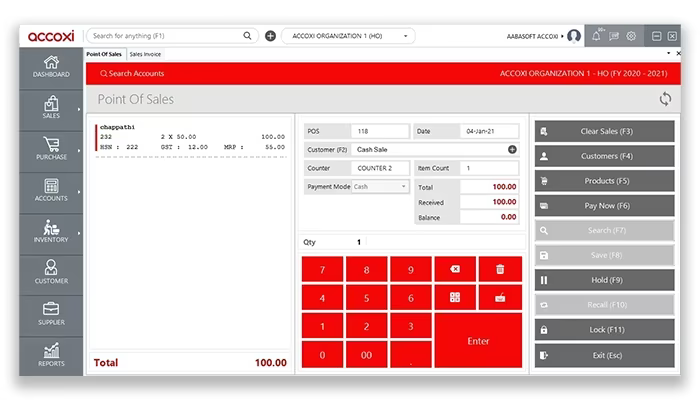The image size is (700, 400).
Task: Tap keypad number 9
Action: (411, 269)
